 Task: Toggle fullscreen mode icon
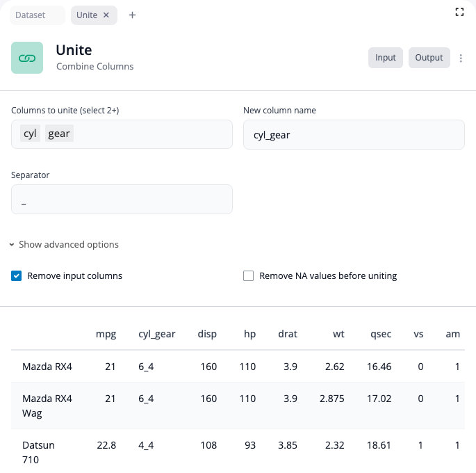pos(459,12)
